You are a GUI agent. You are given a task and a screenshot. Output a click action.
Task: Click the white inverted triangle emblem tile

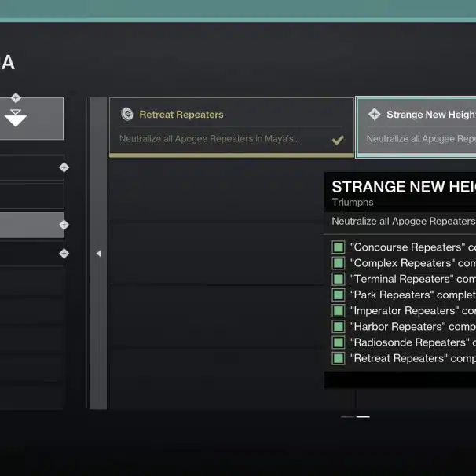(31, 119)
